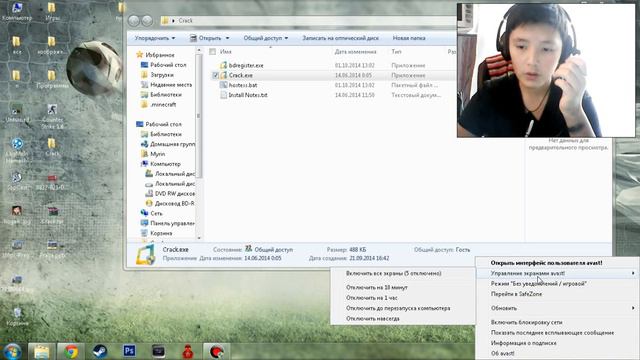Expand the Управление экранами avast! submenu arrow
The image size is (640, 360).
click(x=633, y=273)
